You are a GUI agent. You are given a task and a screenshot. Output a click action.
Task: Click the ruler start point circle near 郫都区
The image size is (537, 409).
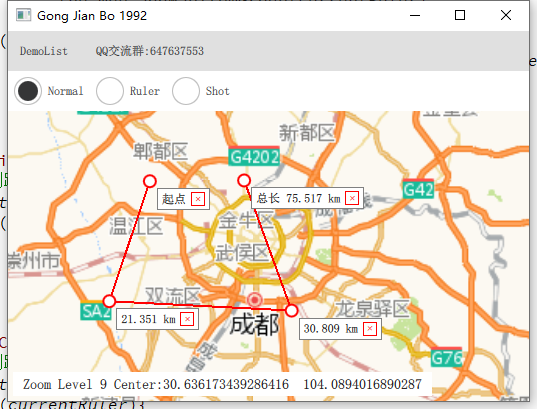tap(150, 181)
